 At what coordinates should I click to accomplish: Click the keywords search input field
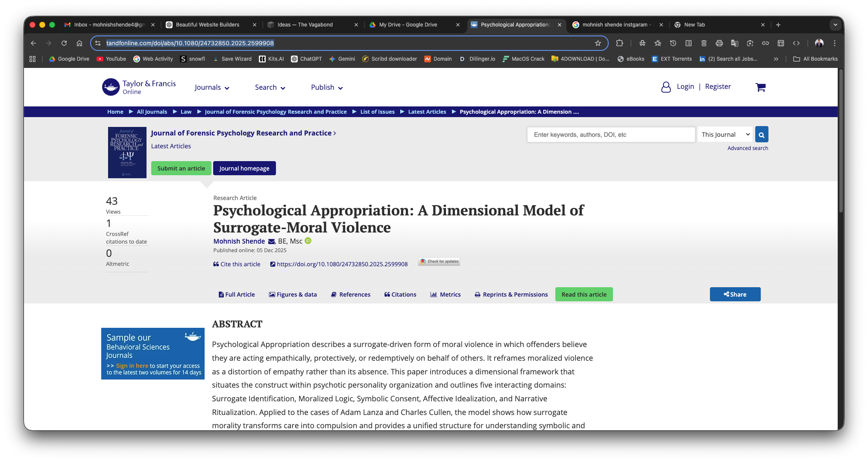pos(611,134)
